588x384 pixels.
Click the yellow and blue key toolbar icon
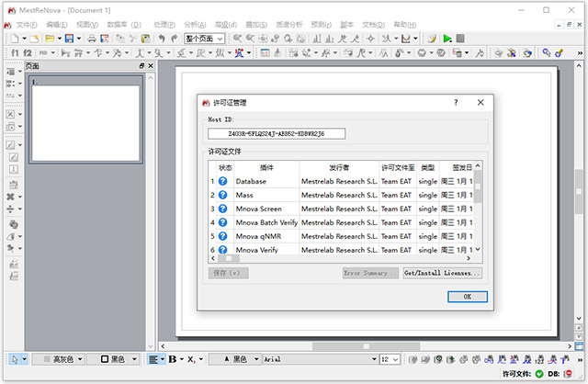pos(560,53)
